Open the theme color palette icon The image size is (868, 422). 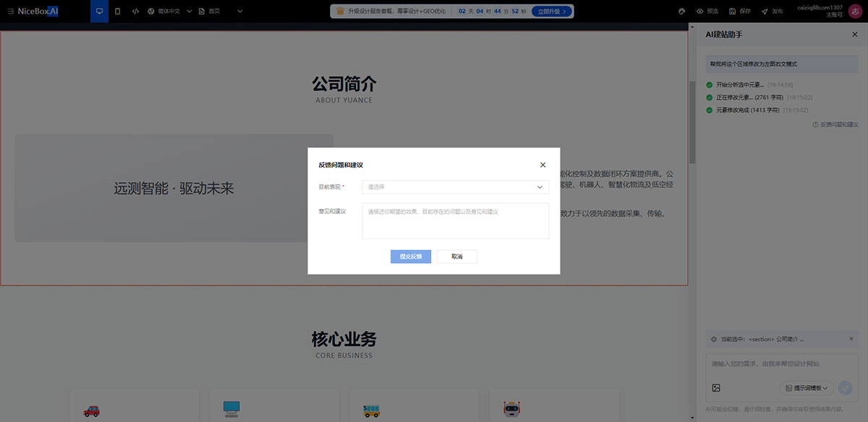click(x=682, y=12)
